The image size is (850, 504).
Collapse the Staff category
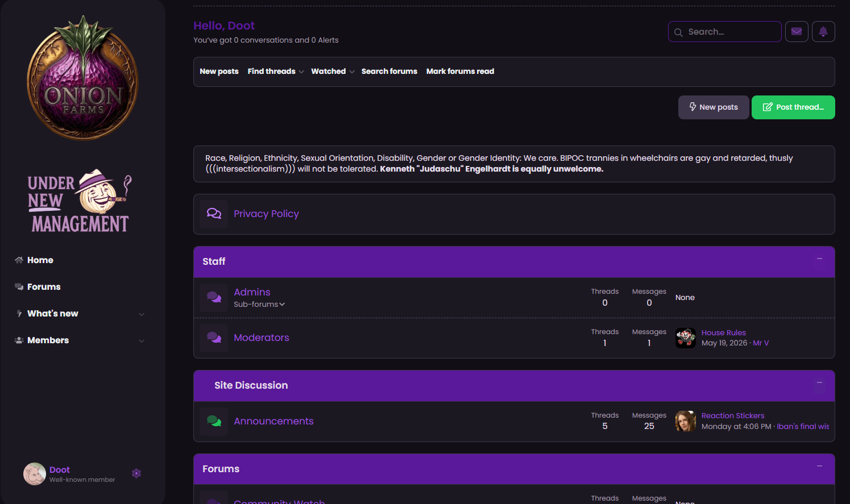coord(819,259)
